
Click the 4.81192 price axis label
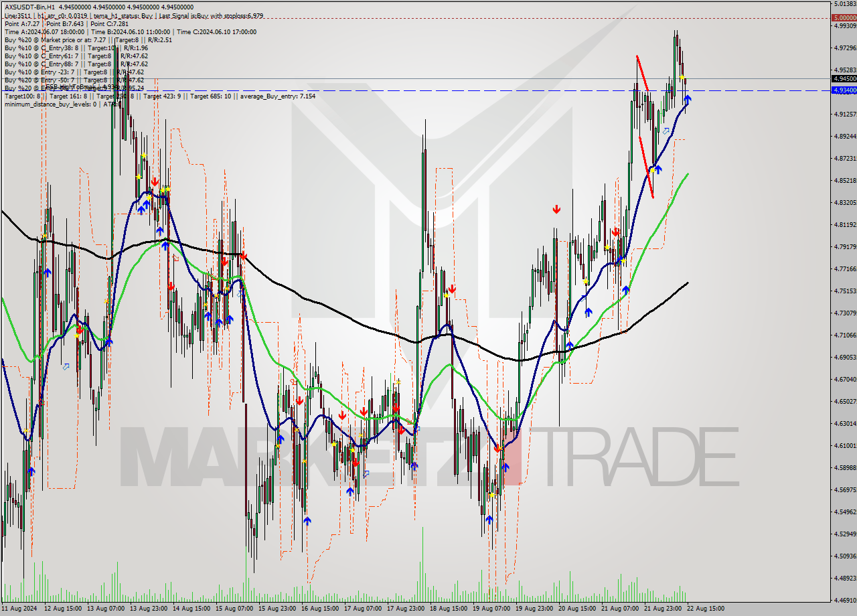(845, 225)
